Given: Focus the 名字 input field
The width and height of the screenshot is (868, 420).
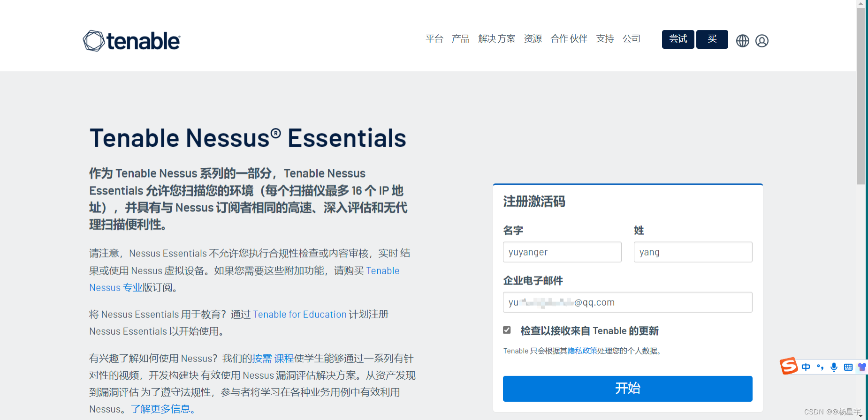Looking at the screenshot, I should (x=562, y=252).
